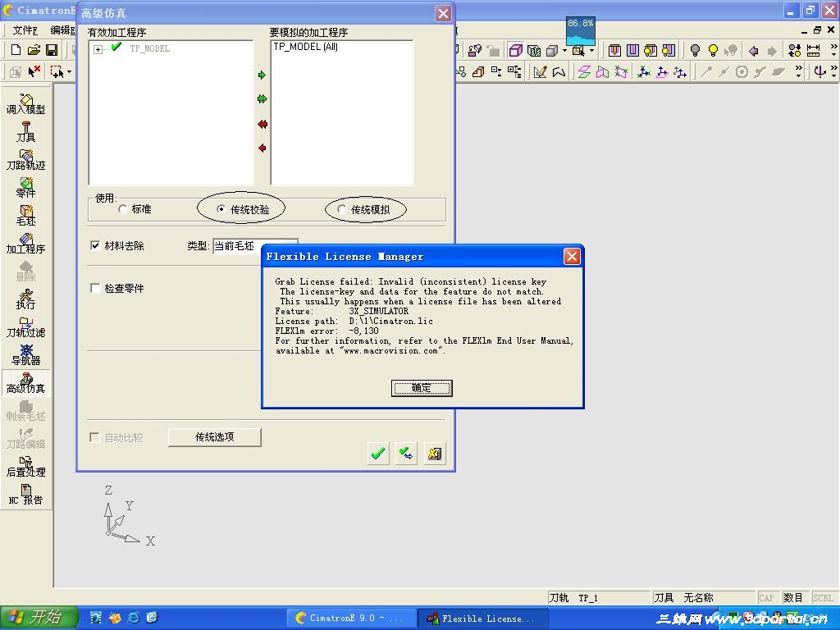Open the 导航器 (navigator) tool

tap(25, 354)
